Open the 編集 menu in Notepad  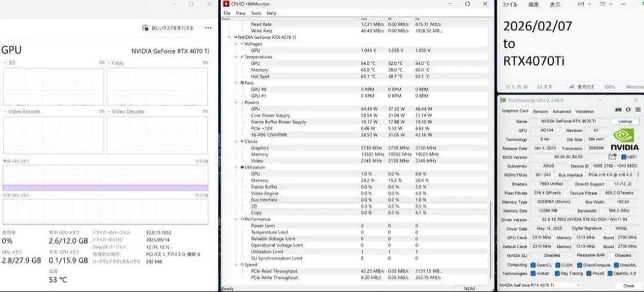tap(533, 5)
